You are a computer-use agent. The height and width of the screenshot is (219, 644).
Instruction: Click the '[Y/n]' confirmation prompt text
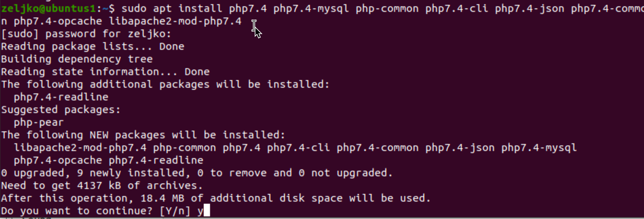click(175, 211)
